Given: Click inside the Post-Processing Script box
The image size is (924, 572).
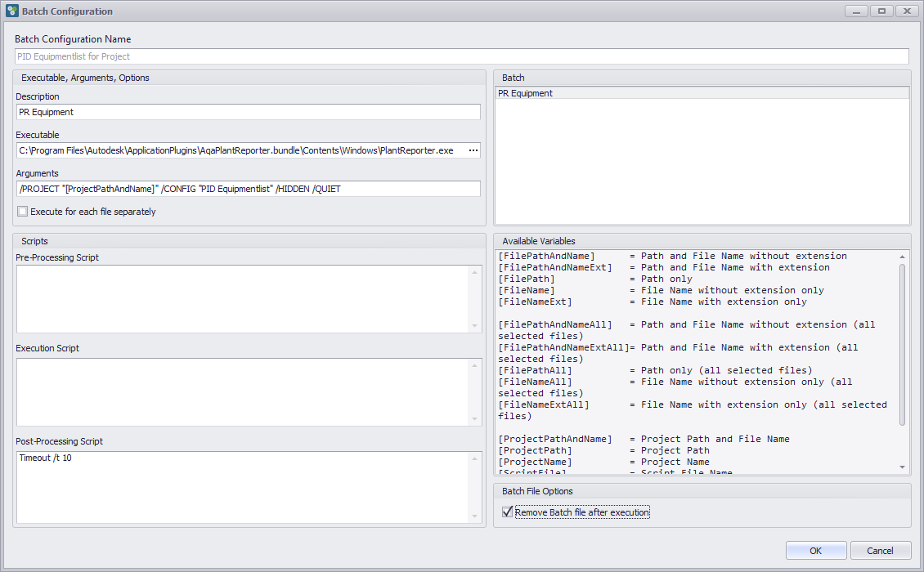Looking at the screenshot, I should (x=242, y=487).
